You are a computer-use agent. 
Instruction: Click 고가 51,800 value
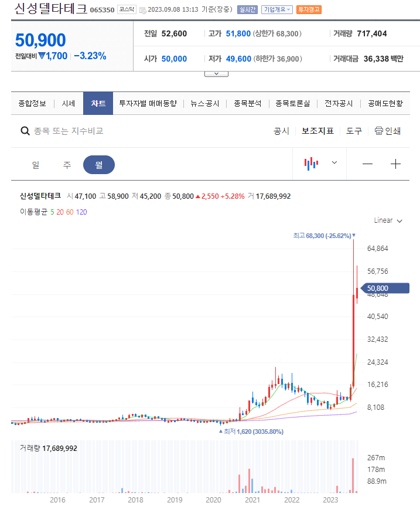[x=238, y=33]
